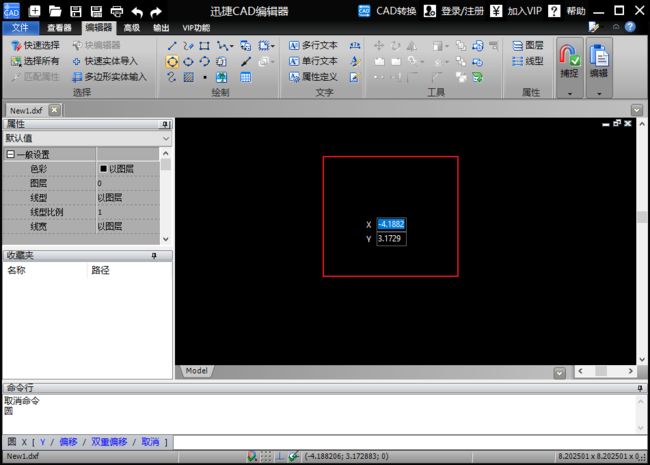650x465 pixels.
Task: Click the brush tool in draw group
Action: tap(245, 62)
